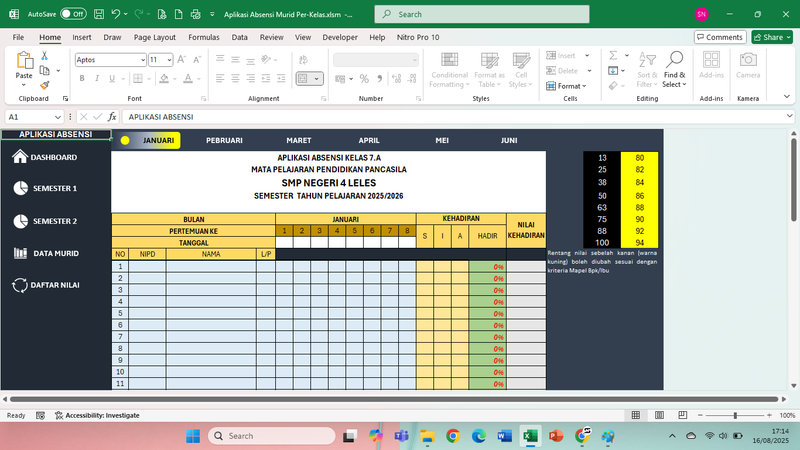
Task: Expand the font name dropdown showing Aptos
Action: pos(141,60)
